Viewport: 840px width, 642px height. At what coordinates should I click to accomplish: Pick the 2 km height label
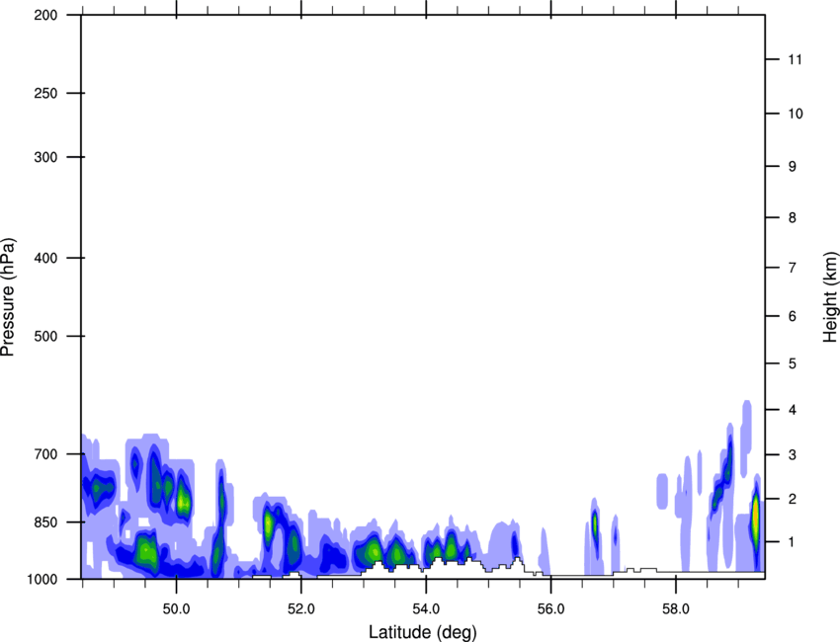pos(793,499)
